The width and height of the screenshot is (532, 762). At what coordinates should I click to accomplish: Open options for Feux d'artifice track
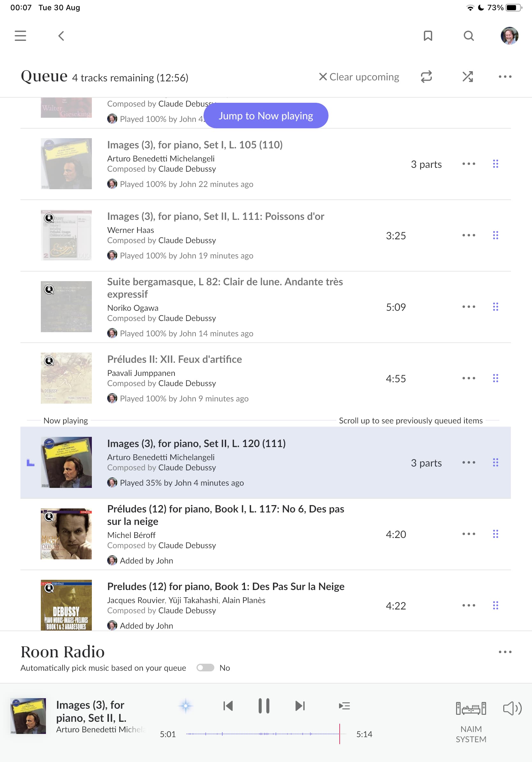[x=469, y=378]
